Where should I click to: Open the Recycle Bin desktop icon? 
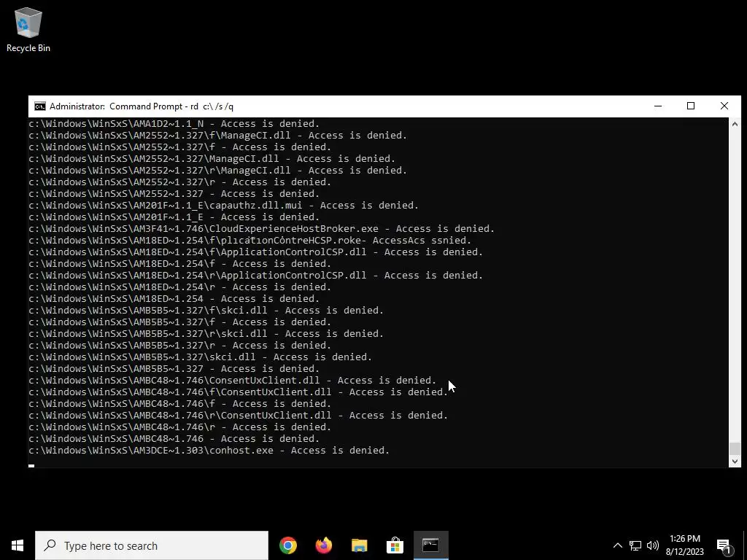[28, 29]
